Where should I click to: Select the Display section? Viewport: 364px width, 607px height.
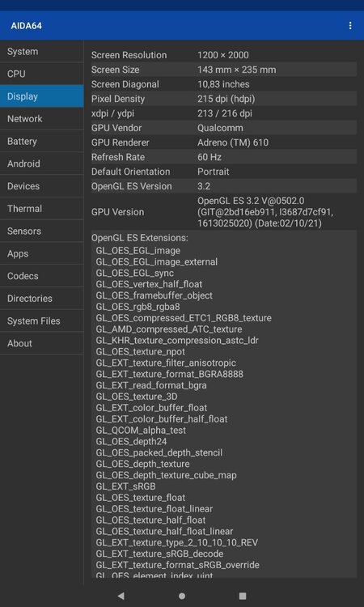tap(42, 96)
